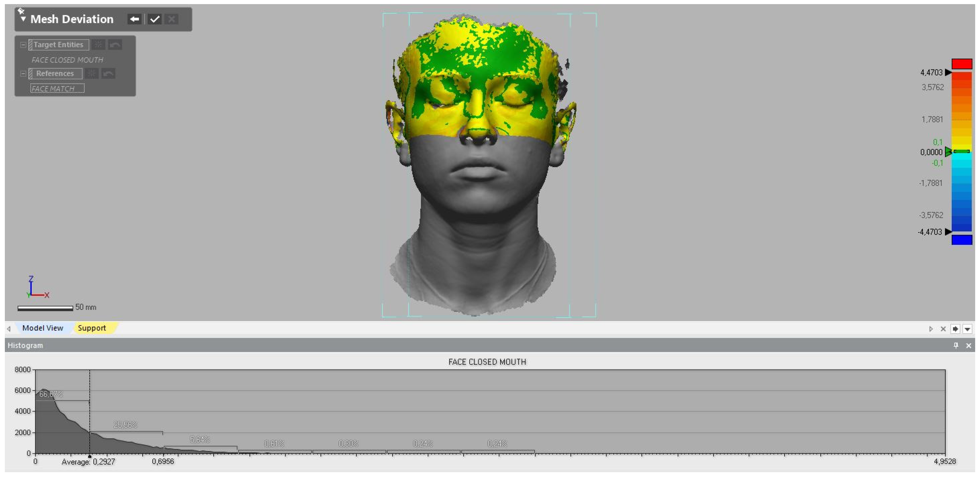980x477 pixels.
Task: Open the tab list dropdown arrow
Action: [x=967, y=329]
